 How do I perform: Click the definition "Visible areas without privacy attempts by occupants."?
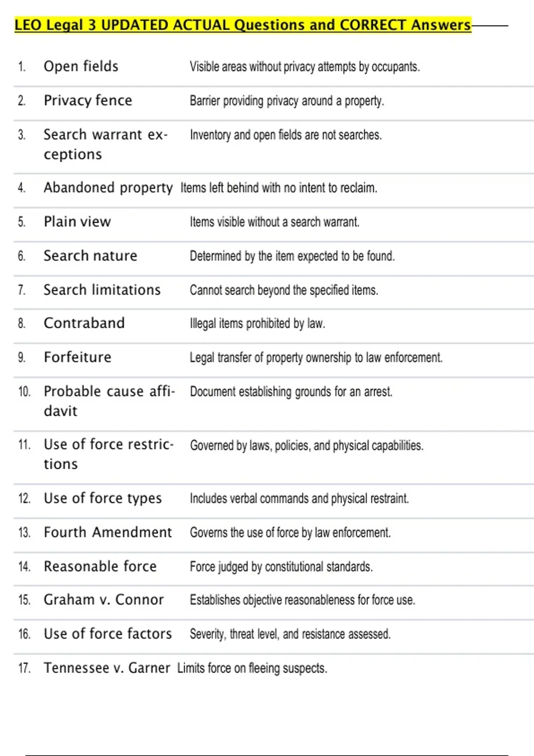(x=305, y=67)
